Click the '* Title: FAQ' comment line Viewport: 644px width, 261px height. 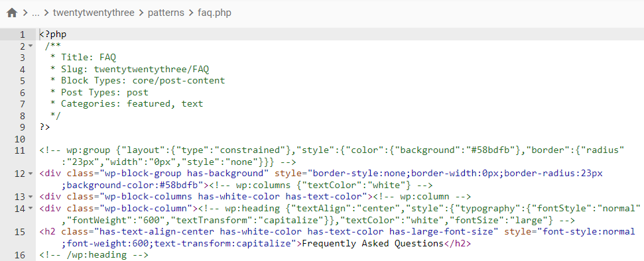point(83,58)
